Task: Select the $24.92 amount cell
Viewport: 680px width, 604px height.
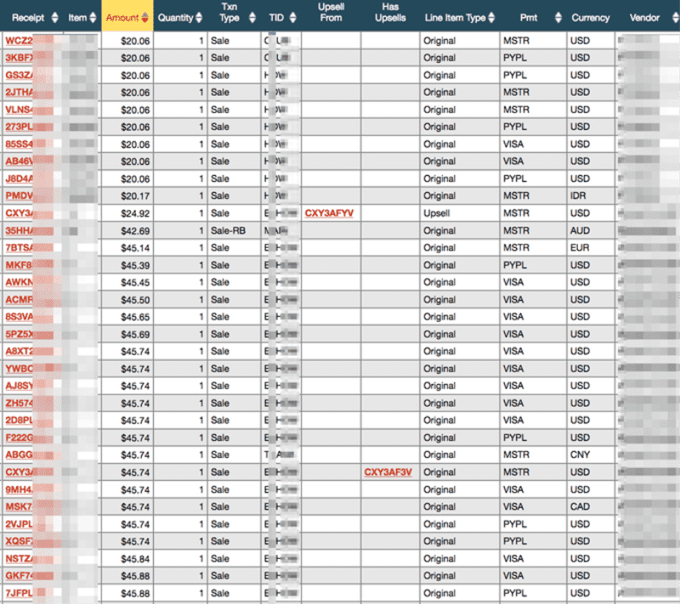Action: (134, 213)
